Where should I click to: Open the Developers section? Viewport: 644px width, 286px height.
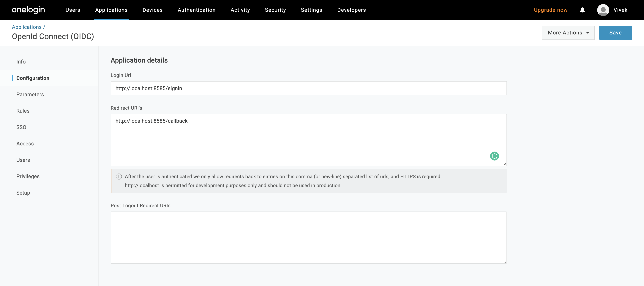coord(351,10)
